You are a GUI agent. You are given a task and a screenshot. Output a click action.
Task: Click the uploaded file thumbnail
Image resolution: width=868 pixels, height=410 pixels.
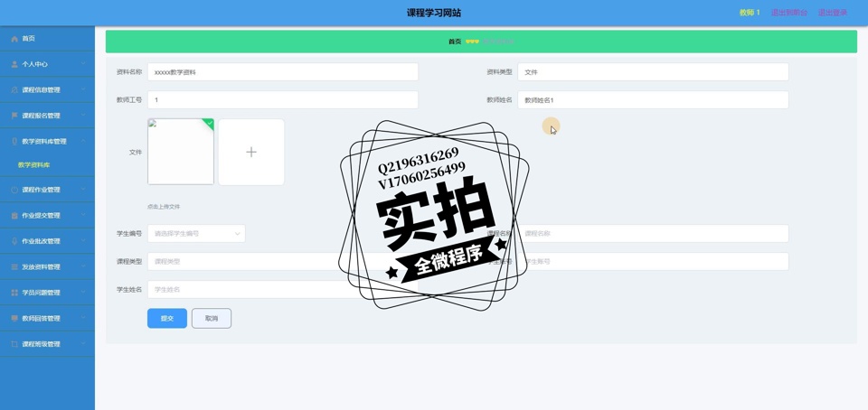tap(181, 153)
